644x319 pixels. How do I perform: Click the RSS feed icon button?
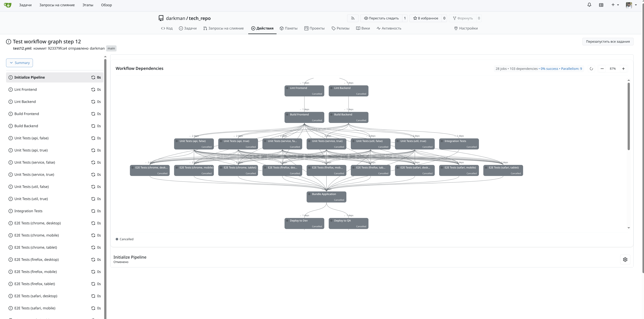(x=353, y=18)
